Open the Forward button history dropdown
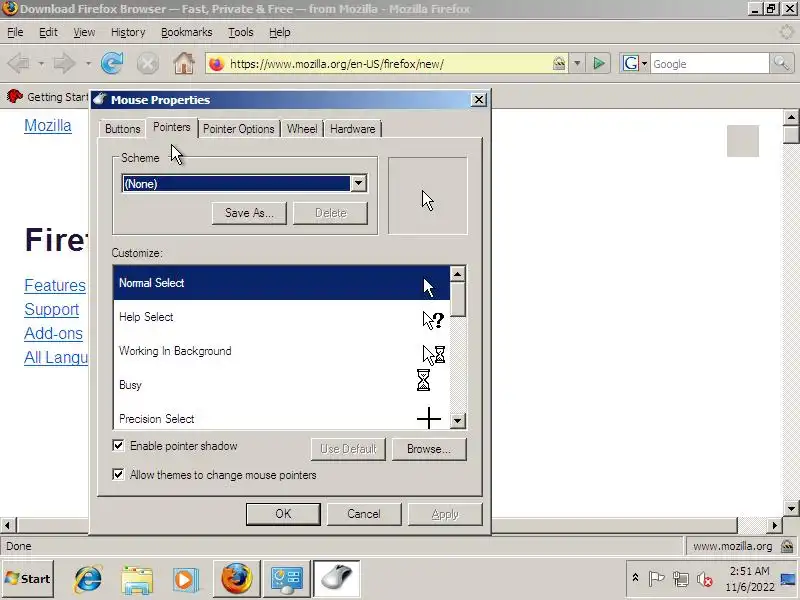 [88, 64]
